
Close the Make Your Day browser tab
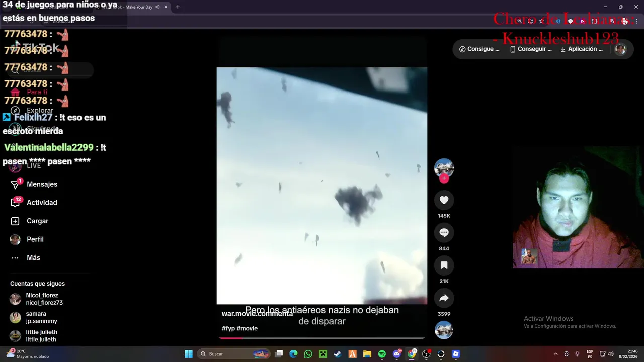click(166, 7)
